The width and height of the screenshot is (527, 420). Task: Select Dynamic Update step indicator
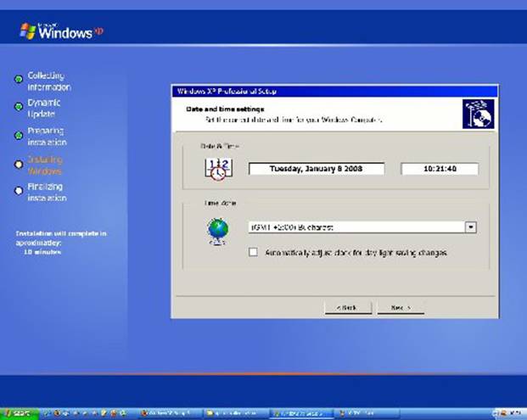coord(19,107)
